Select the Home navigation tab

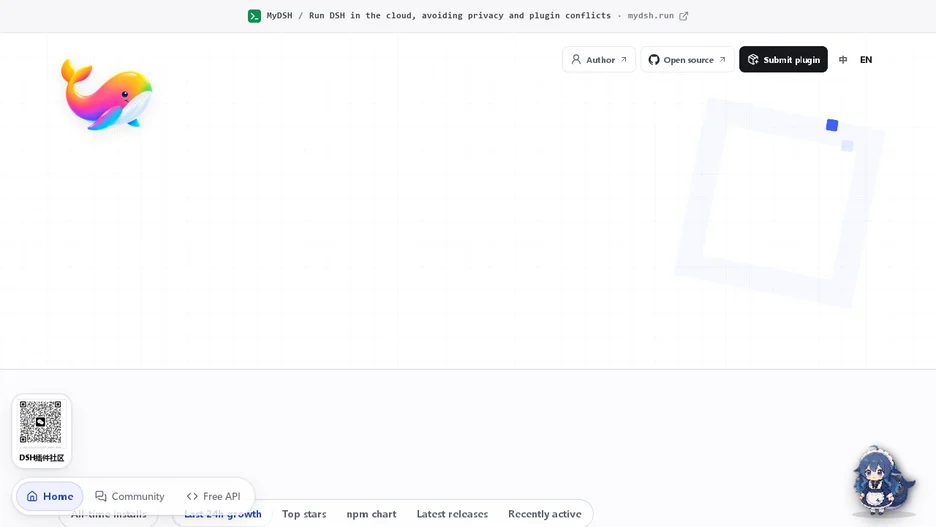click(50, 496)
